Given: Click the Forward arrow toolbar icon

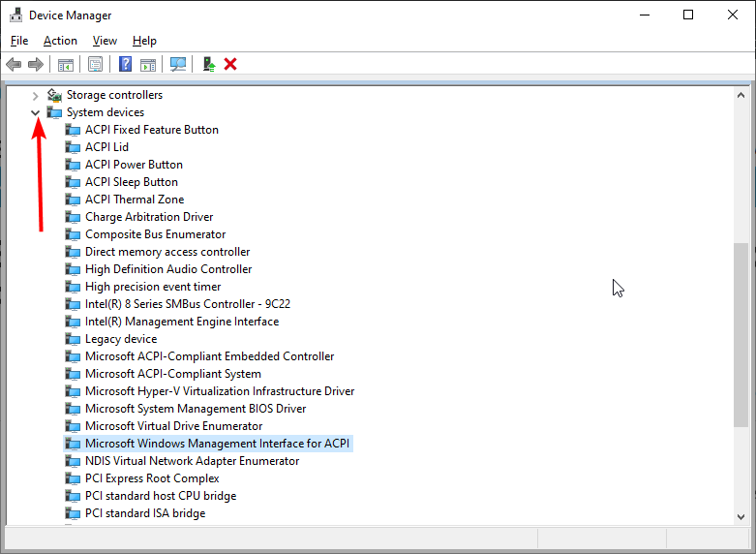Looking at the screenshot, I should (36, 64).
